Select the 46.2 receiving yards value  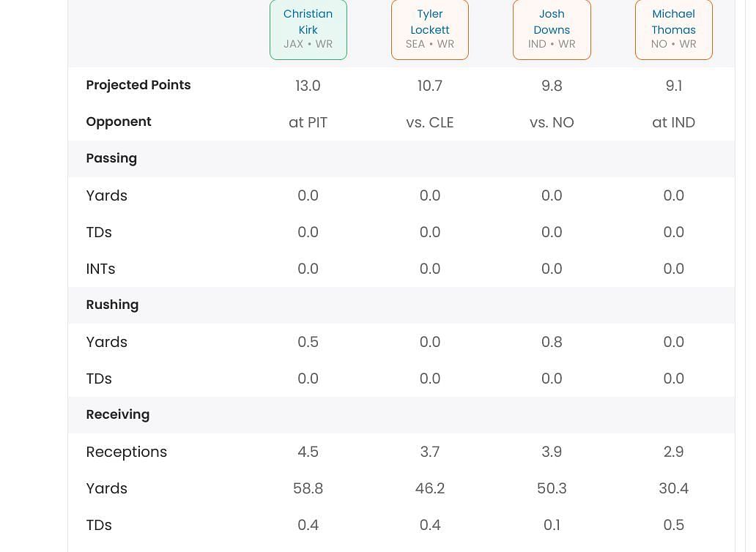click(x=430, y=488)
